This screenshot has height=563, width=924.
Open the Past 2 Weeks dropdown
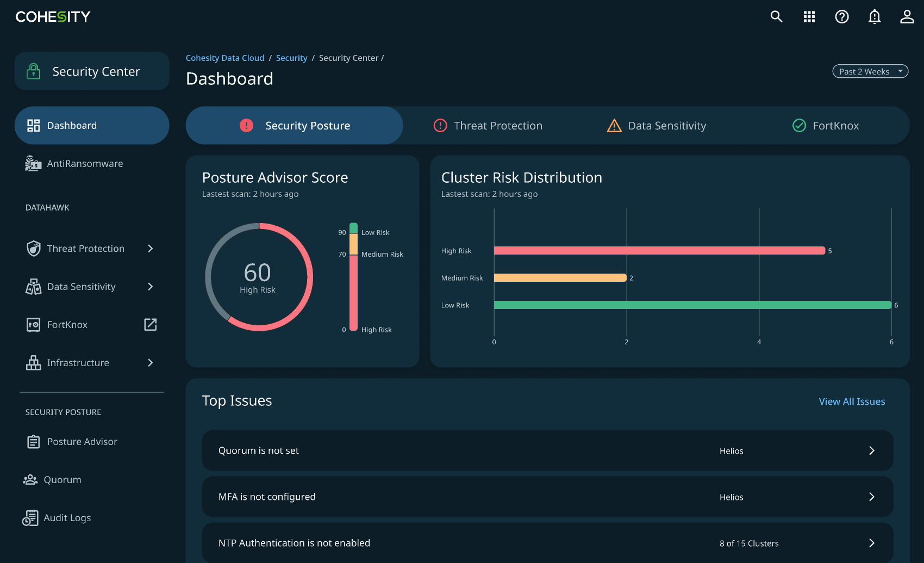pos(870,72)
